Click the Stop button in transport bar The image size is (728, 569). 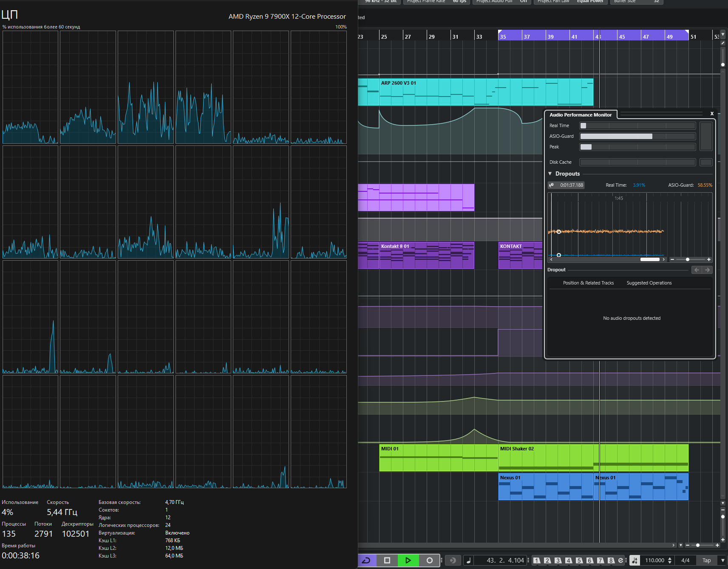pos(387,560)
